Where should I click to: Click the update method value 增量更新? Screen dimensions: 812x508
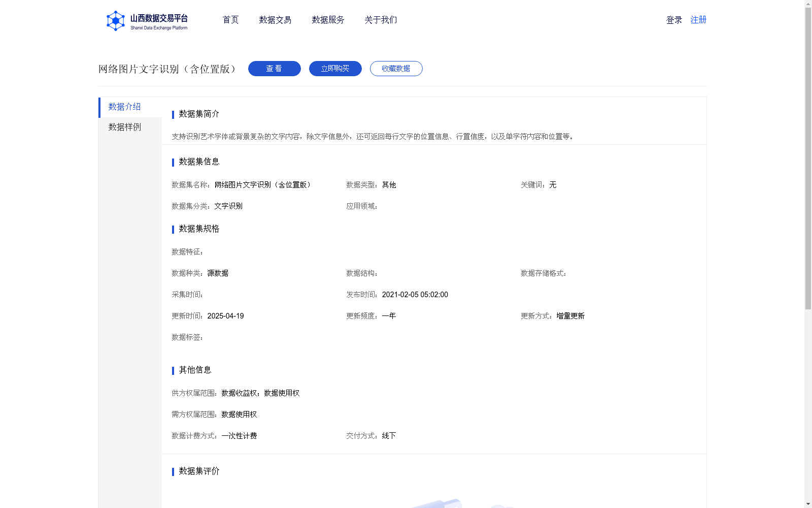tap(570, 316)
